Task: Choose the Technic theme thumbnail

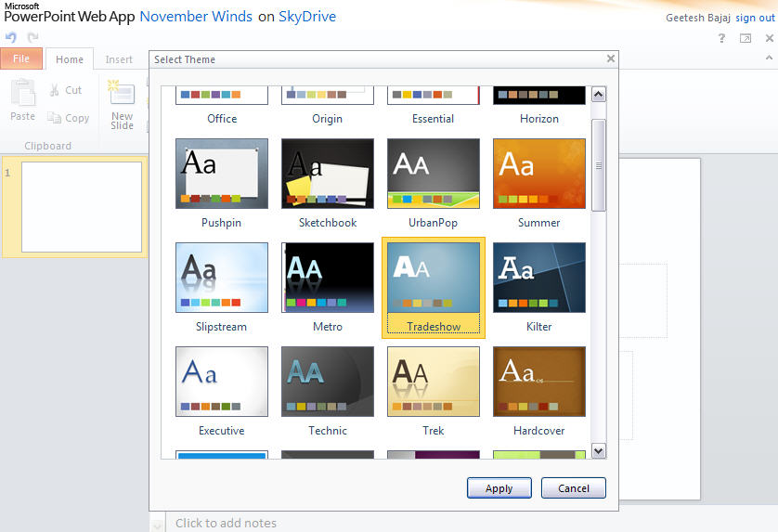Action: pos(328,382)
